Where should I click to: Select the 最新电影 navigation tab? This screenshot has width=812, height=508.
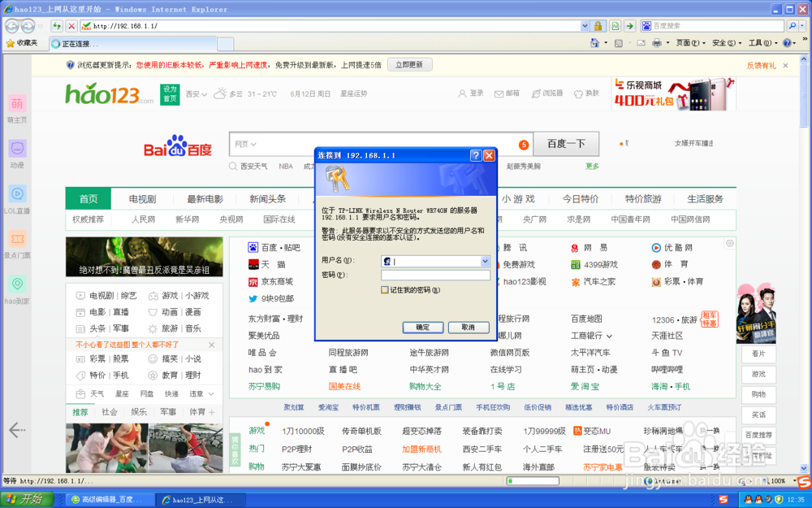pos(205,199)
